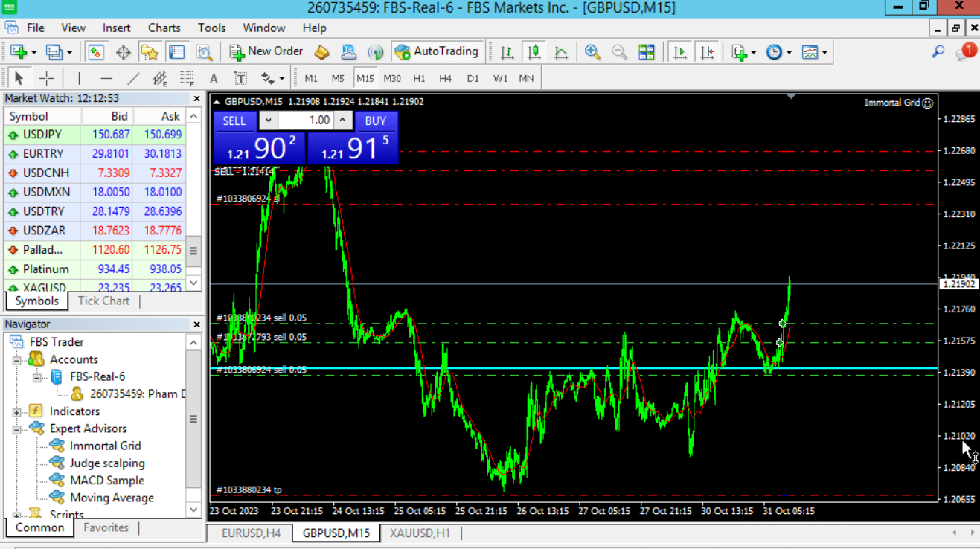The height and width of the screenshot is (549, 980).
Task: Draw a horizontal line tool
Action: (106, 78)
